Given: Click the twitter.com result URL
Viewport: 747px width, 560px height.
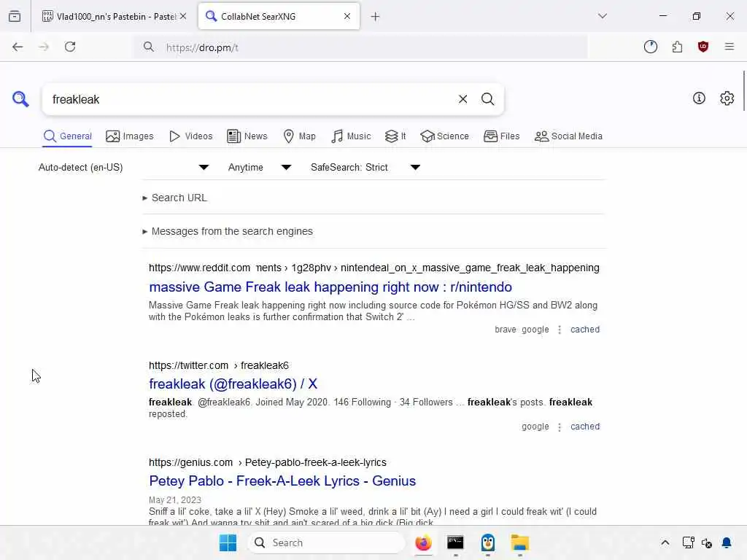Looking at the screenshot, I should 219,365.
